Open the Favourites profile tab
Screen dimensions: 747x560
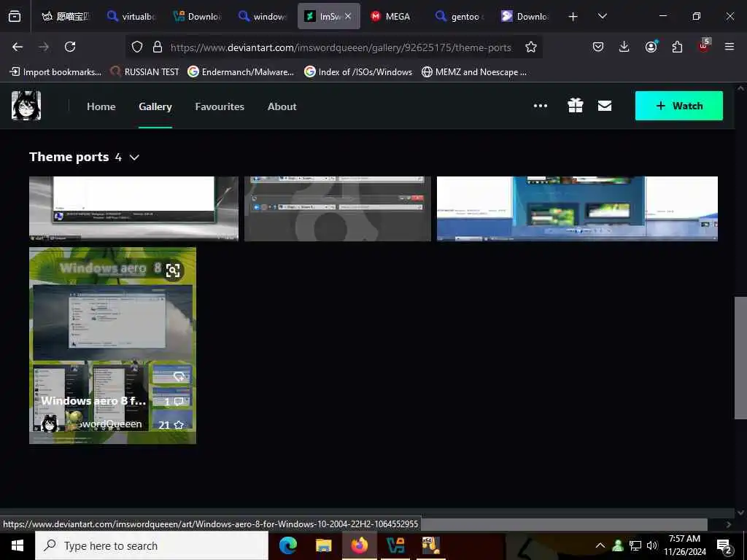point(220,106)
